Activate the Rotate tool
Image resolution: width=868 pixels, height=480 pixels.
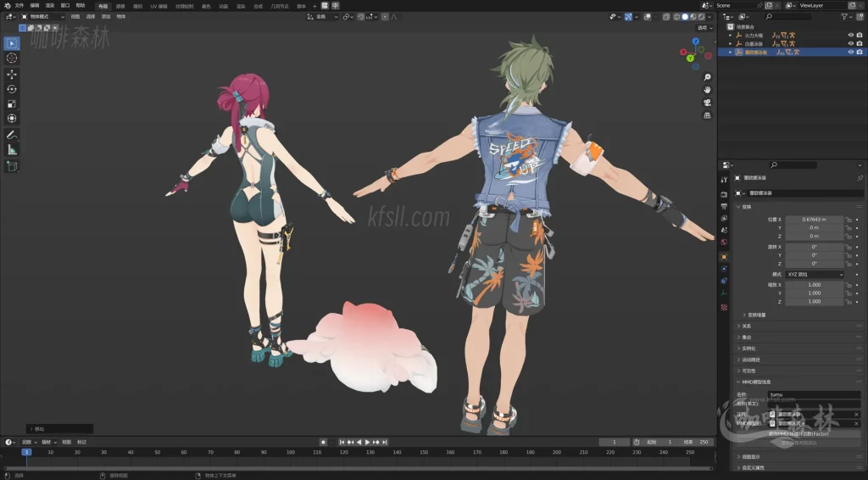coord(12,89)
